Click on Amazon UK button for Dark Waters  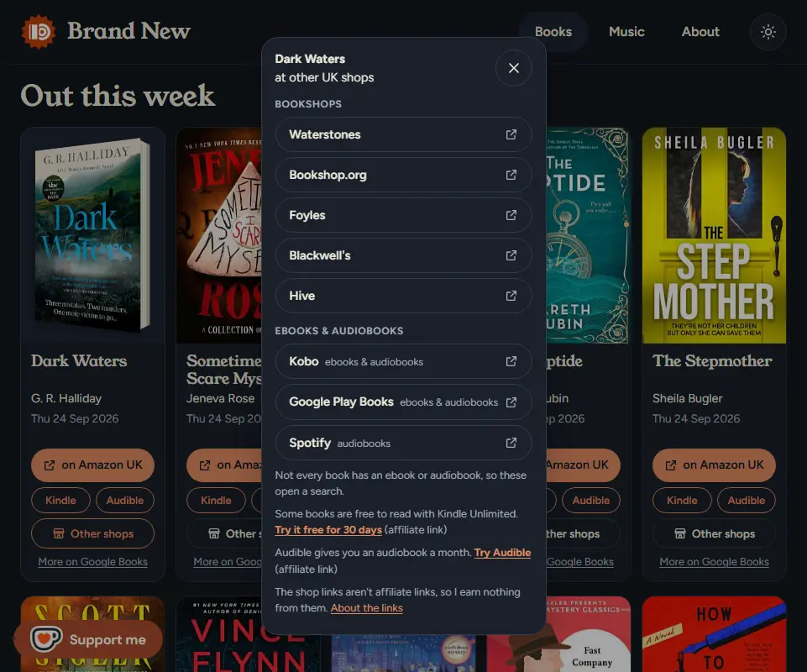(92, 465)
